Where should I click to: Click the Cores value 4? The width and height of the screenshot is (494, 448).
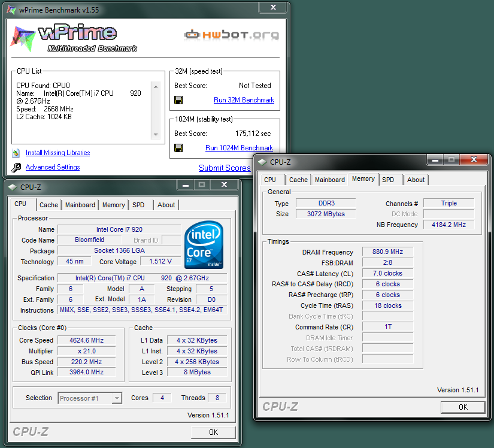(x=162, y=398)
